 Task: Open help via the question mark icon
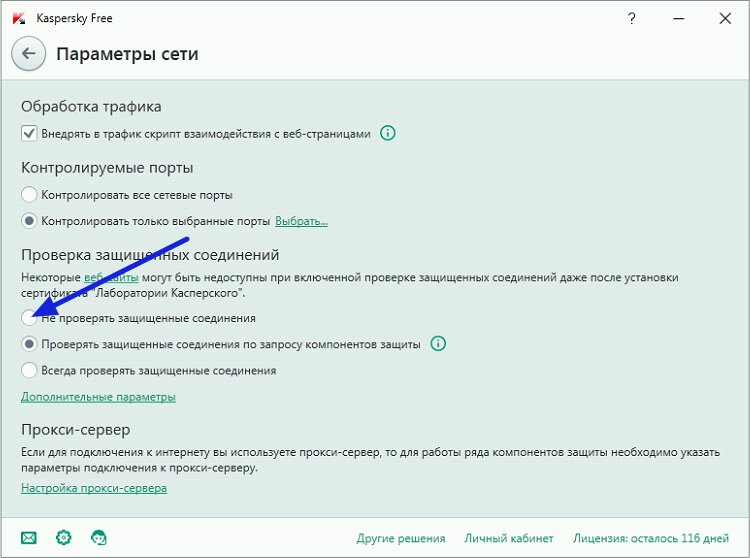click(632, 19)
